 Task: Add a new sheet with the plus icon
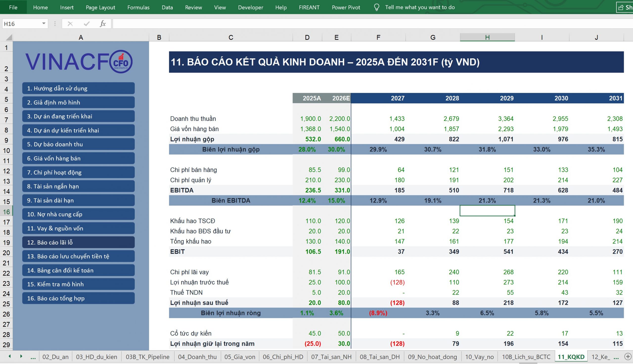pos(628,357)
